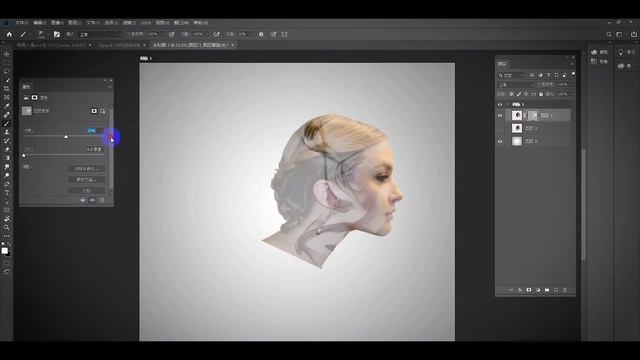Toggle lock transparent pixels in Layers panel
This screenshot has width=640, height=360.
point(511,94)
